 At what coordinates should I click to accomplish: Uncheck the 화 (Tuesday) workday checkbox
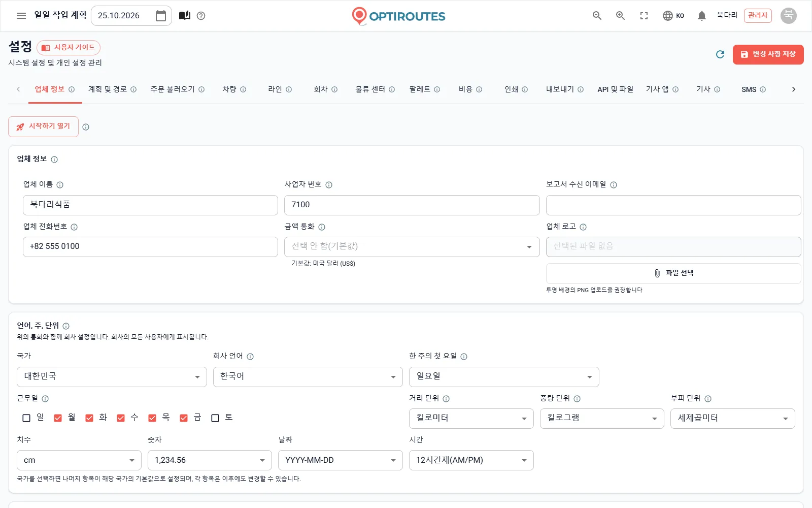[89, 418]
